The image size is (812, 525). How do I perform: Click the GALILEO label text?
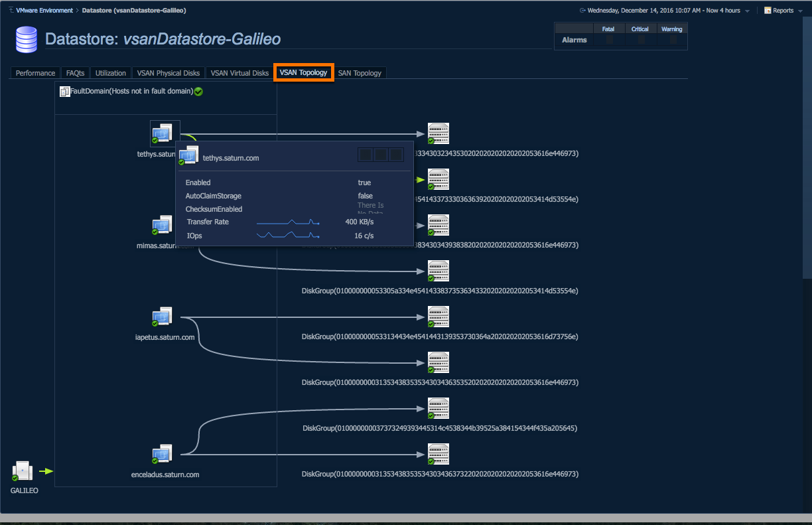24,492
